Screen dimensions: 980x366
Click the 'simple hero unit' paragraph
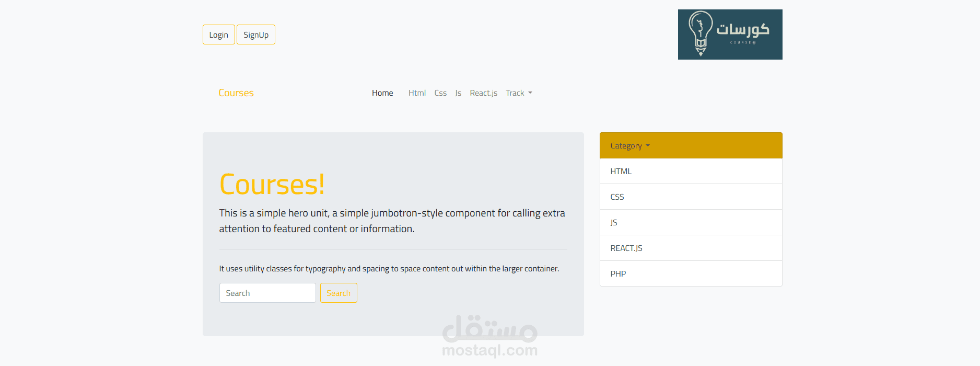tap(392, 221)
